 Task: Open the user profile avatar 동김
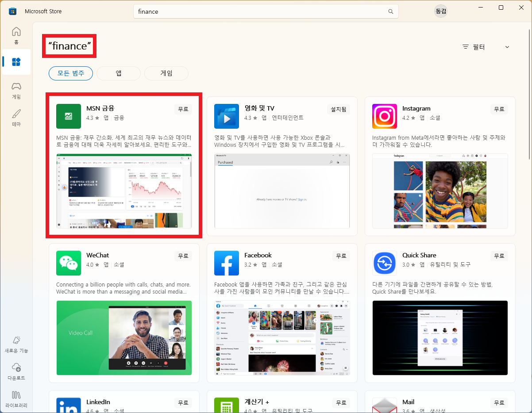pos(441,11)
